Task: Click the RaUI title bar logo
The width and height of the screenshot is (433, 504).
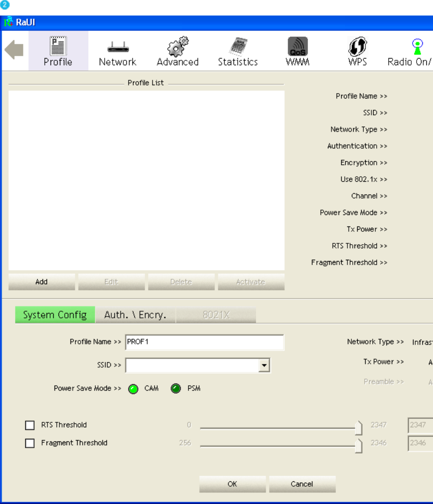Action: [8, 22]
